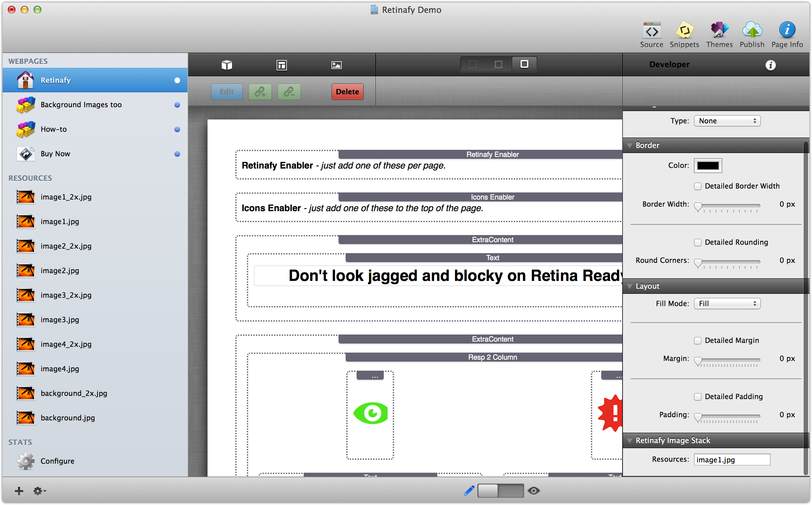
Task: Click the border Color swatch
Action: pos(707,166)
